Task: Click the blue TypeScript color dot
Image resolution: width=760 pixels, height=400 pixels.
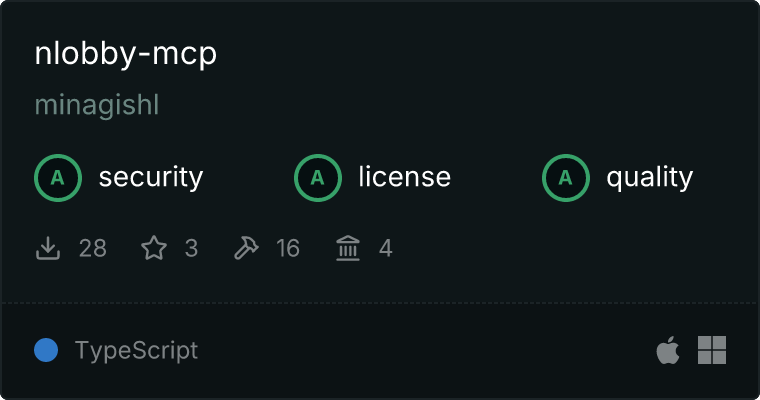Action: [46, 350]
